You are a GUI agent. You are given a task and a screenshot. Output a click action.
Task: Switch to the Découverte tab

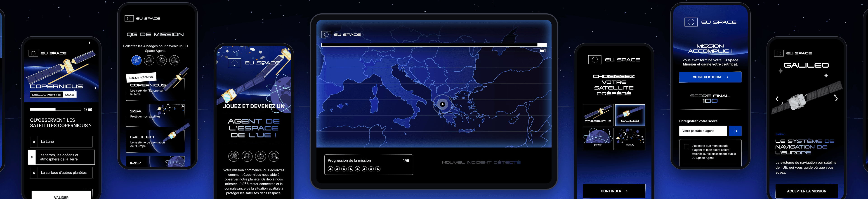(x=46, y=95)
